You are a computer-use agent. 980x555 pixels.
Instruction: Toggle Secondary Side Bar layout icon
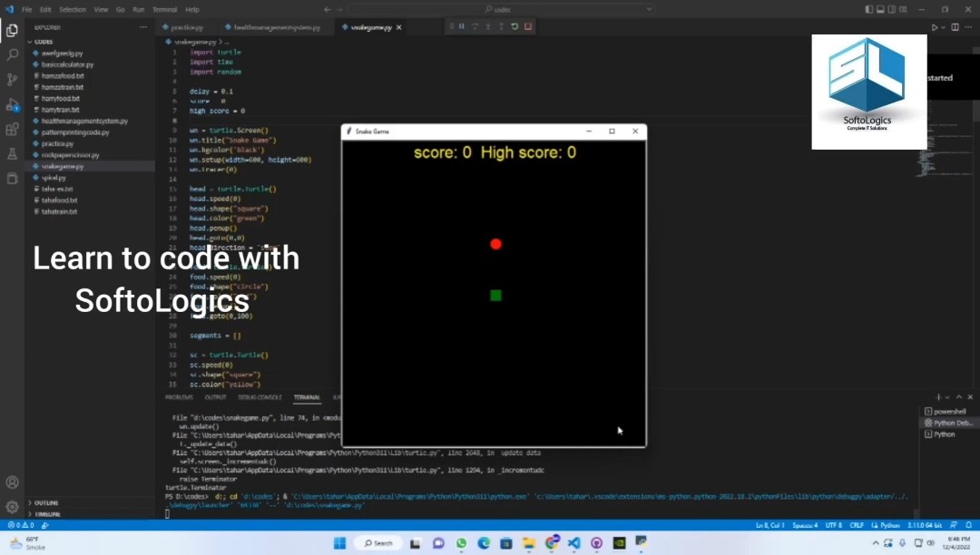click(x=891, y=9)
